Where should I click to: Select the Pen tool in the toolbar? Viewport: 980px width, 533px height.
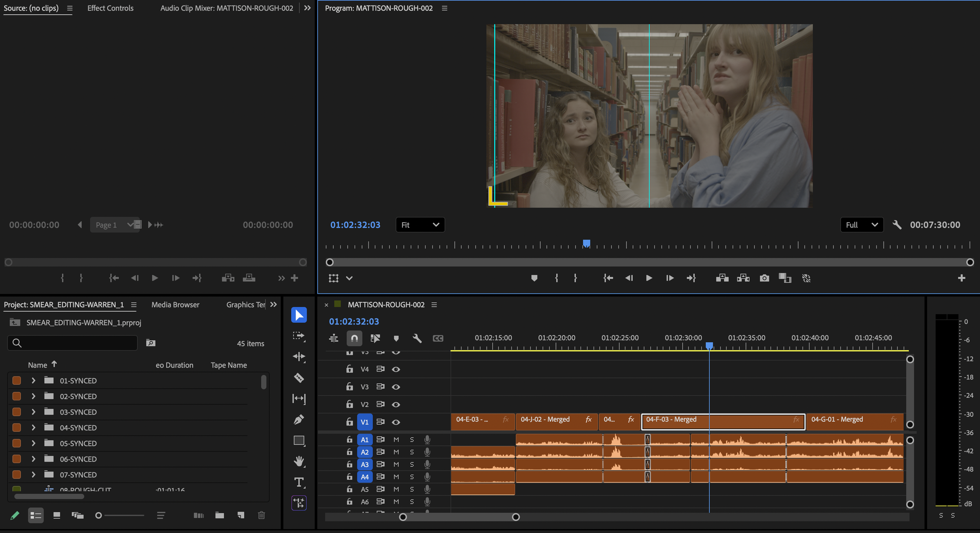tap(299, 419)
